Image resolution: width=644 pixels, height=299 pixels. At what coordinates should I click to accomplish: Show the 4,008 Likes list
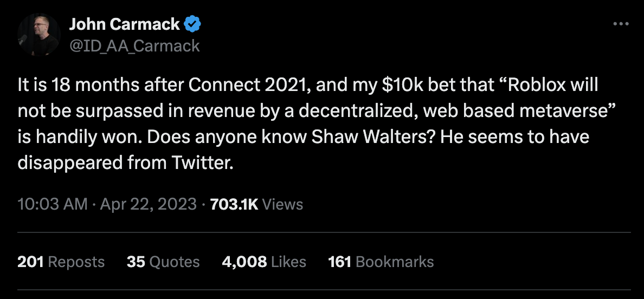coord(264,262)
